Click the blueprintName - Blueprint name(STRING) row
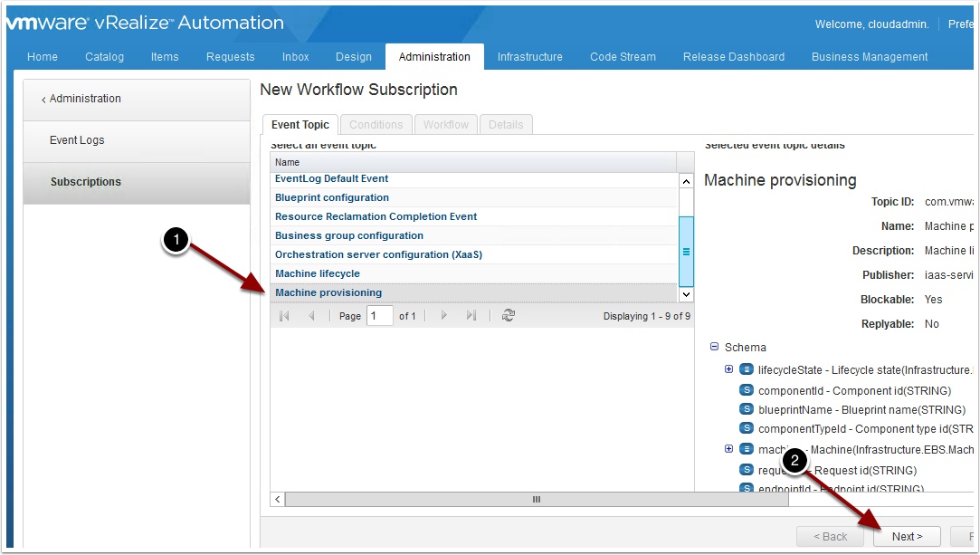Screen dimensions: 980x555 861,410
